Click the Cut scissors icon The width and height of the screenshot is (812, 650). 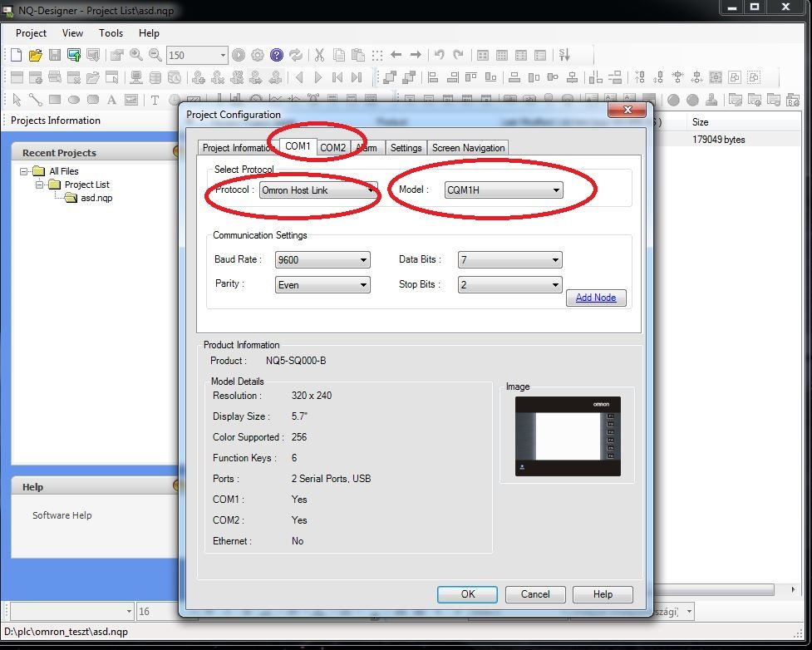pyautogui.click(x=319, y=55)
